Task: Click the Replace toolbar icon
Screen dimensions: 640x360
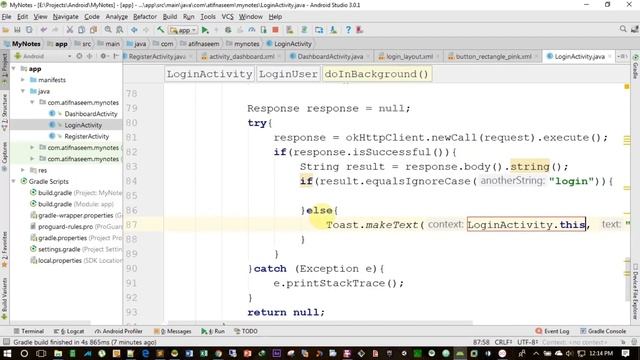Action: (120, 30)
